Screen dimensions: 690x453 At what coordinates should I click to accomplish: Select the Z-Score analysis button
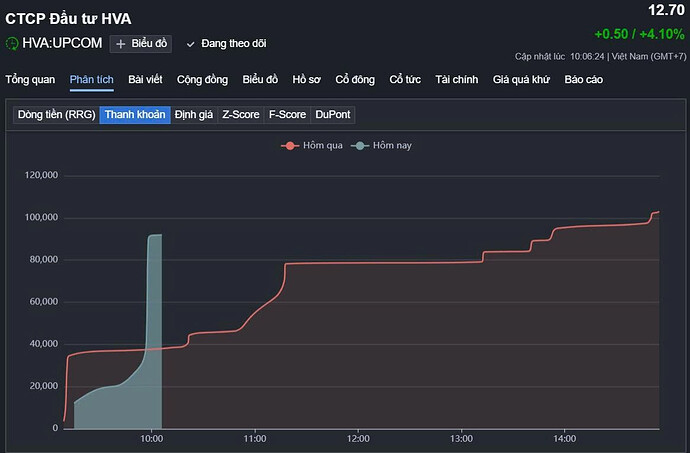[241, 115]
